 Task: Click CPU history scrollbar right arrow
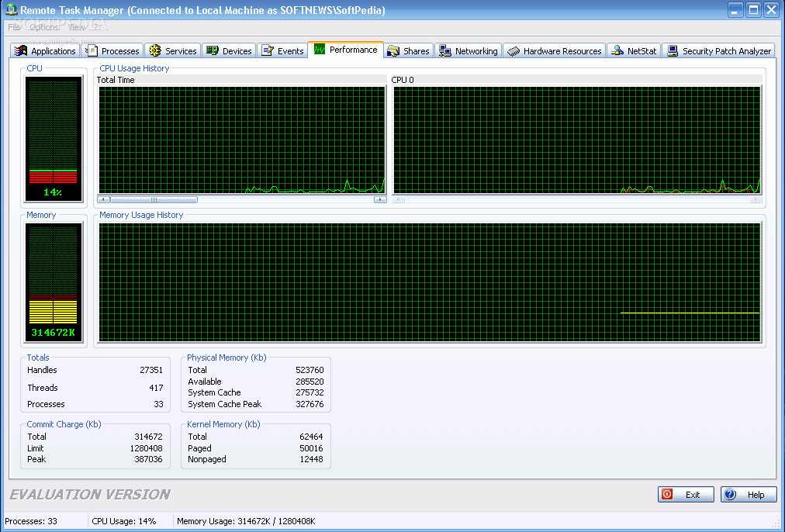380,199
